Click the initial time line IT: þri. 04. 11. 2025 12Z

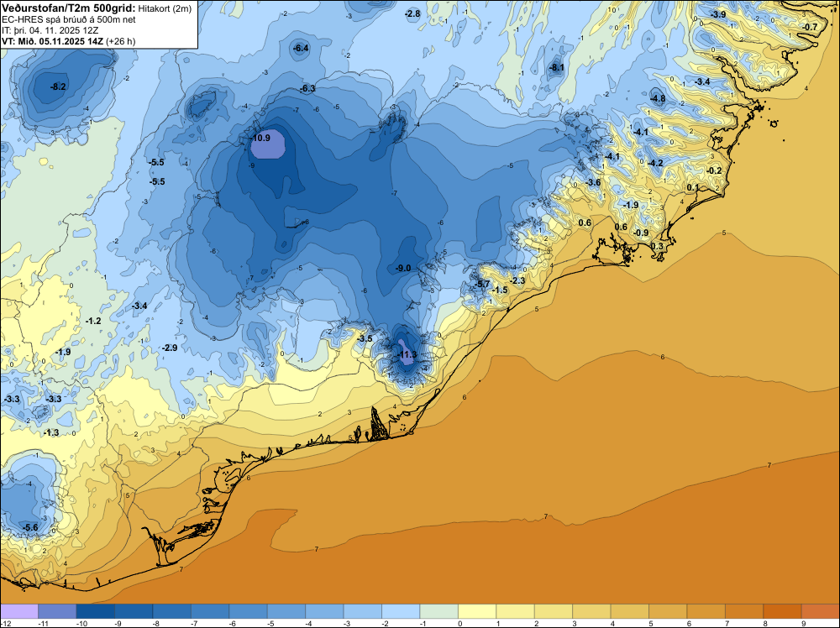[x=50, y=30]
